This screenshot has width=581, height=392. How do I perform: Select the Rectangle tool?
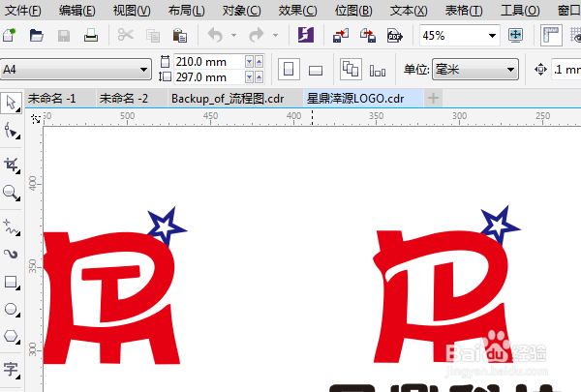click(12, 283)
